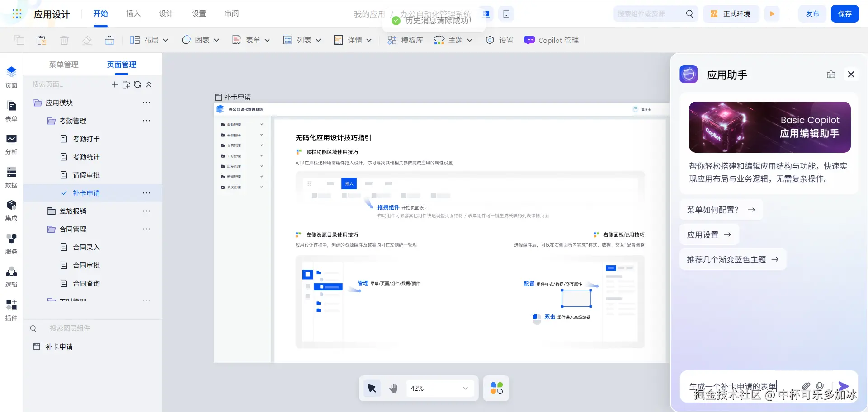Click the 搜索页面 search field
868x412 pixels.
68,84
